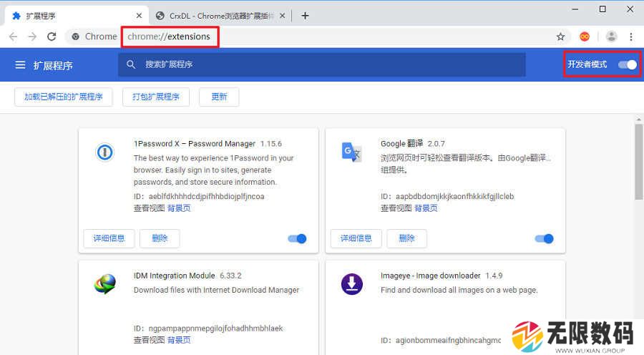Click the Imageye downloader icon
Screen dimensions: 644x355
(x=352, y=284)
